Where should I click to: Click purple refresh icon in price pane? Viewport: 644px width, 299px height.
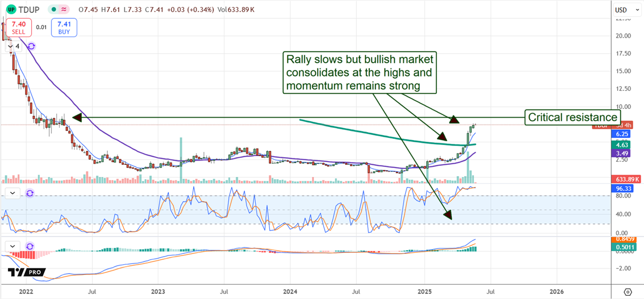[31, 47]
